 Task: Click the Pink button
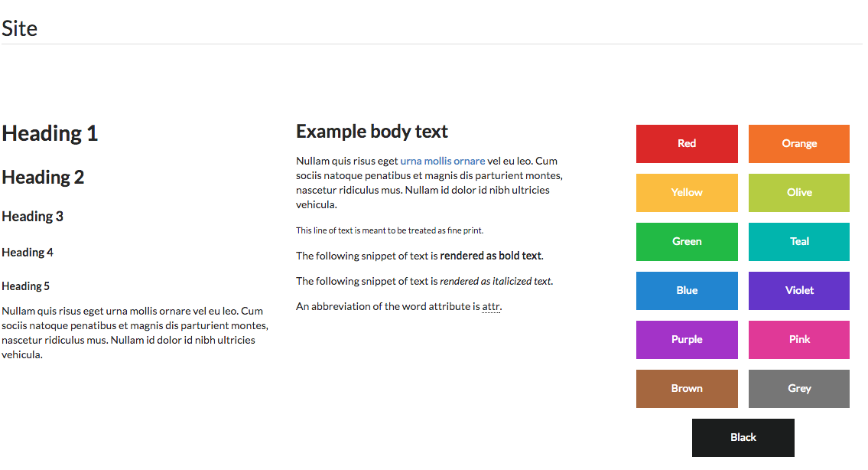pyautogui.click(x=798, y=340)
